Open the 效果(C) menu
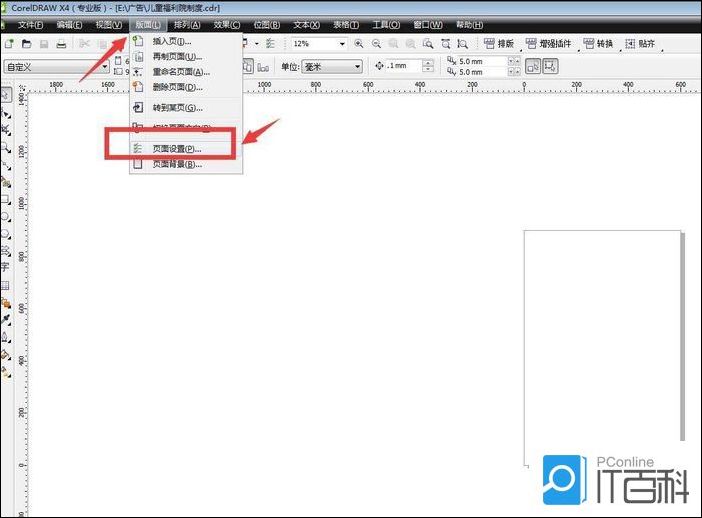702x518 pixels. click(227, 25)
